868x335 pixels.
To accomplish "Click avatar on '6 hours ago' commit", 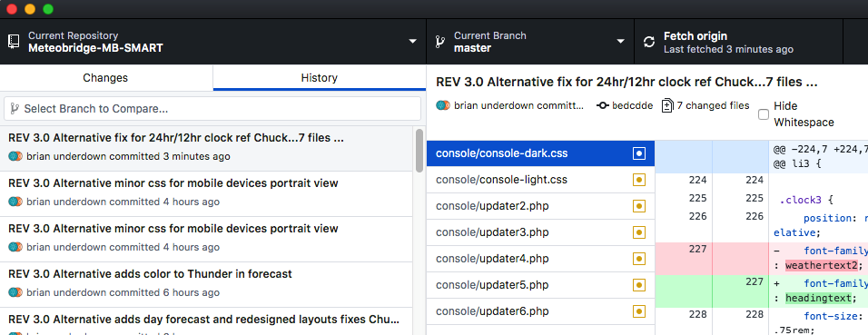I will coord(15,292).
